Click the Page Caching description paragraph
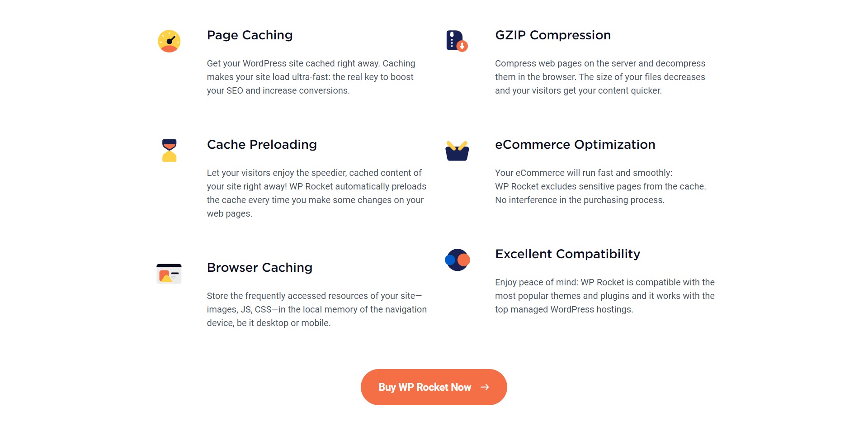 pos(311,77)
